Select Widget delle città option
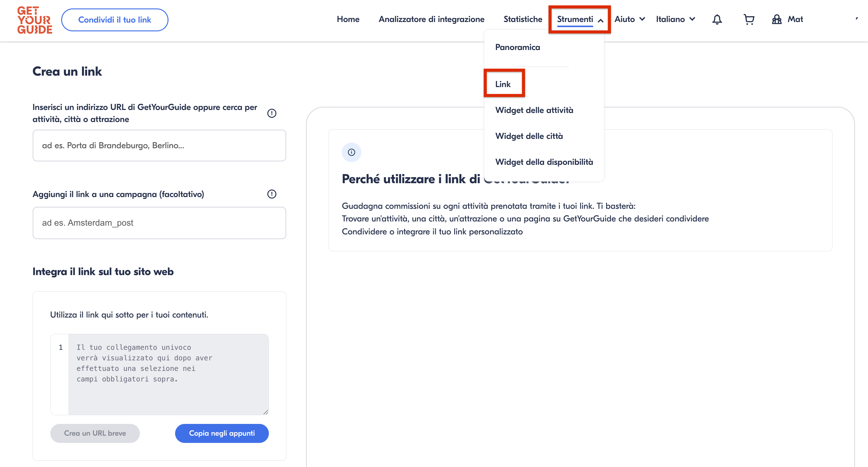 tap(529, 136)
